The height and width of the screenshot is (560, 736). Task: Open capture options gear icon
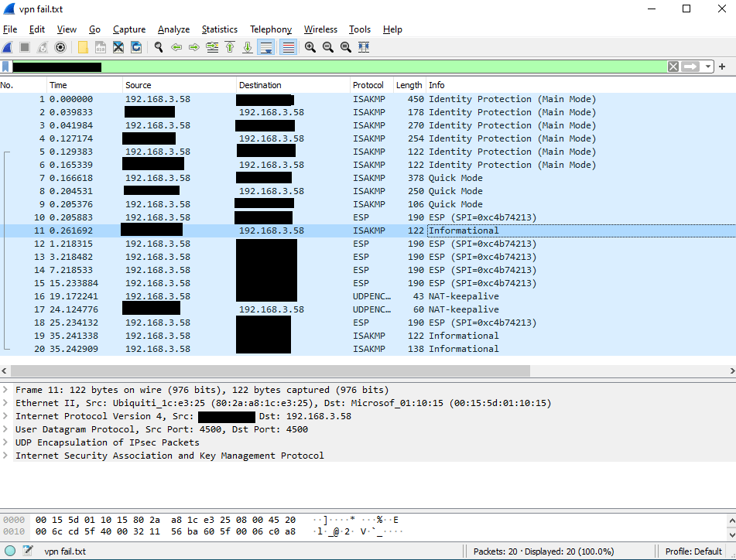61,47
